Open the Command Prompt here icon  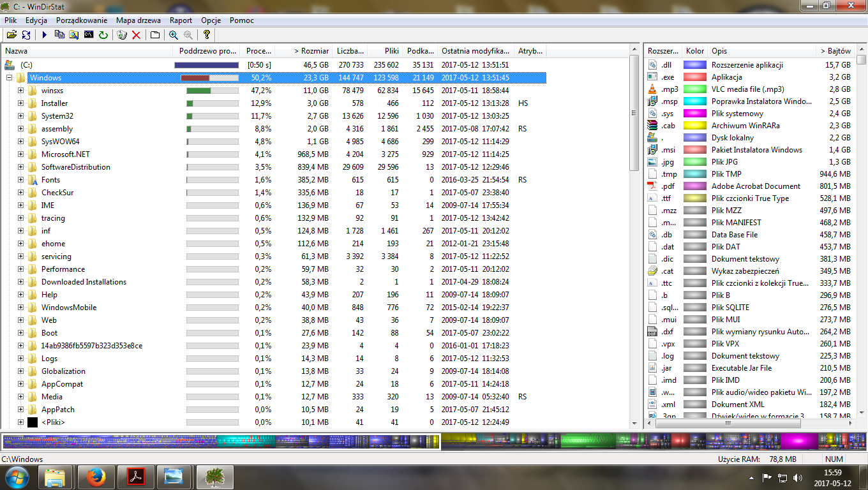coord(89,35)
